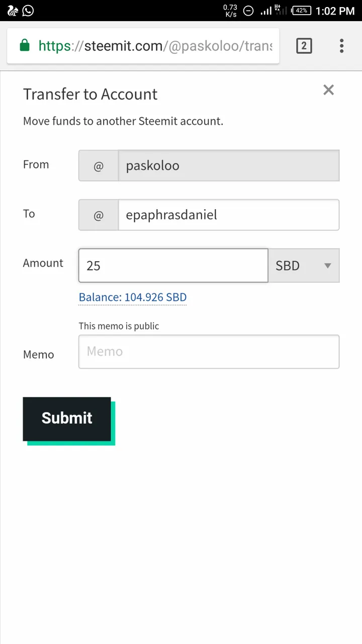The width and height of the screenshot is (362, 644).
Task: Click the dropdown arrow beside SBD
Action: pyautogui.click(x=327, y=266)
